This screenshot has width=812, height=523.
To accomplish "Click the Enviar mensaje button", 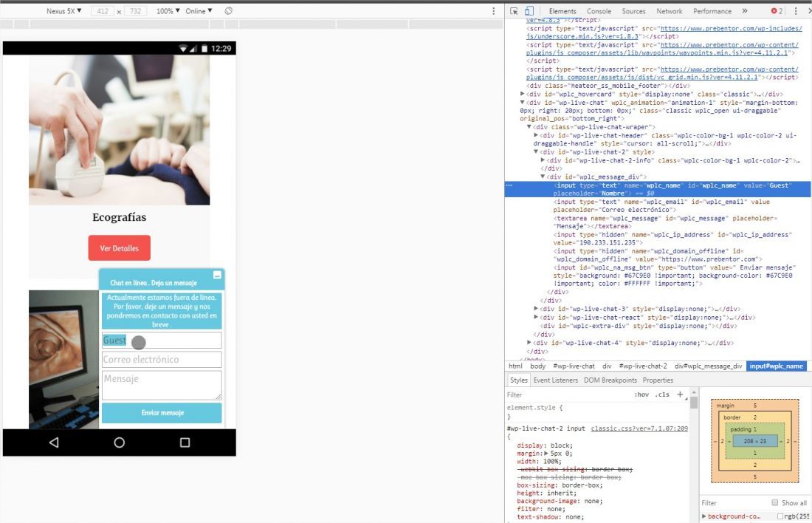I will tap(162, 413).
